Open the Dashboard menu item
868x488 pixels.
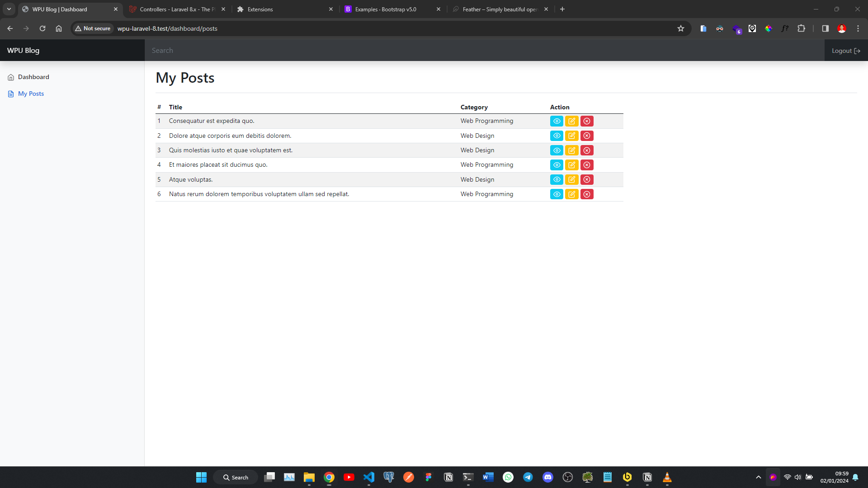click(33, 77)
